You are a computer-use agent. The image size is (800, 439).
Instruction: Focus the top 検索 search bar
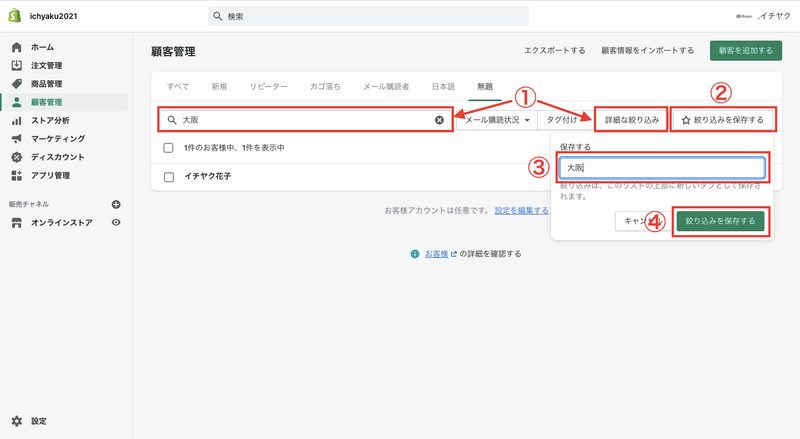[368, 16]
